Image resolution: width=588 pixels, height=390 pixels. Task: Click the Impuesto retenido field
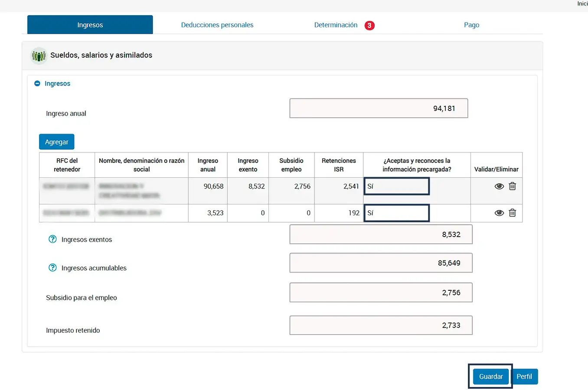(x=381, y=325)
